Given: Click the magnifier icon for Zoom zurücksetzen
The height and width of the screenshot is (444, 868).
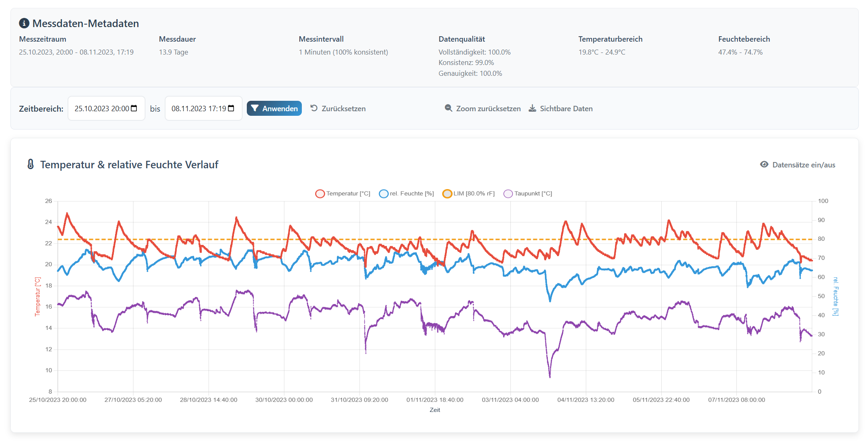Looking at the screenshot, I should (448, 108).
